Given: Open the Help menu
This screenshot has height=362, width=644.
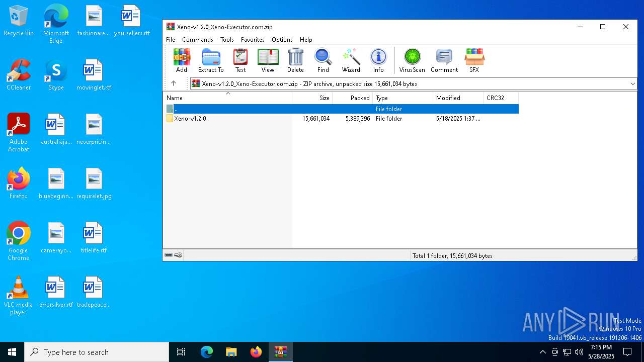Looking at the screenshot, I should 306,40.
